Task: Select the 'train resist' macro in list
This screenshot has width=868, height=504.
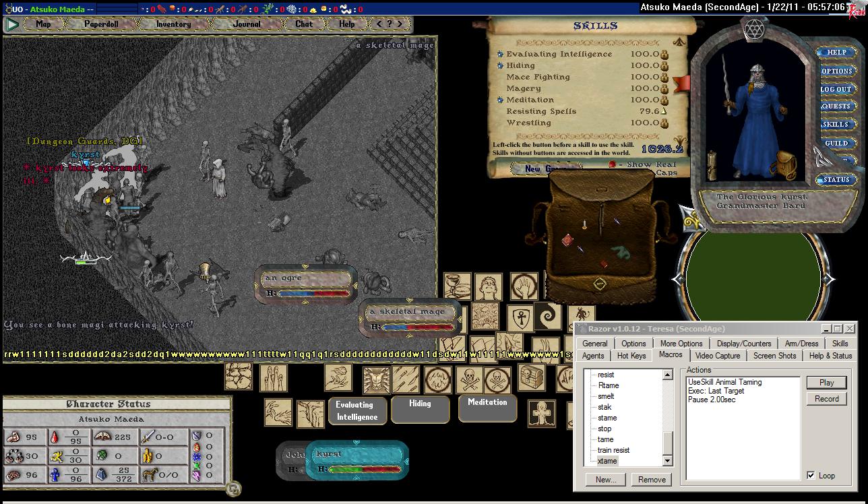Action: 613,450
